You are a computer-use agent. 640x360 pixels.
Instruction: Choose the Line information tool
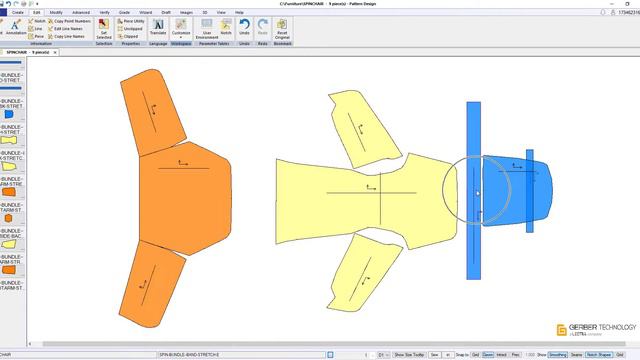click(x=35, y=29)
